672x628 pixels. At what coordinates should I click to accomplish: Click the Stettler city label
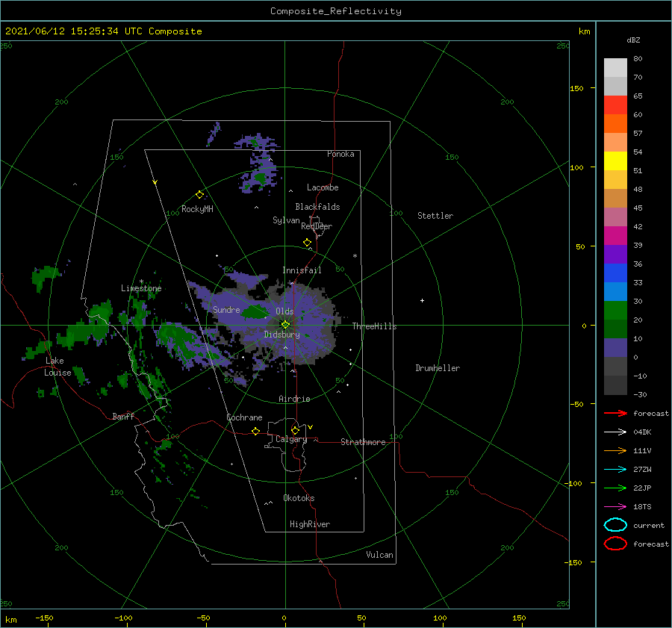(x=435, y=216)
